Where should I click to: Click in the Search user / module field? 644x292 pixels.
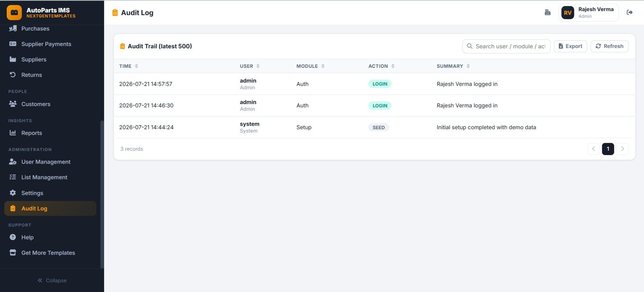506,46
